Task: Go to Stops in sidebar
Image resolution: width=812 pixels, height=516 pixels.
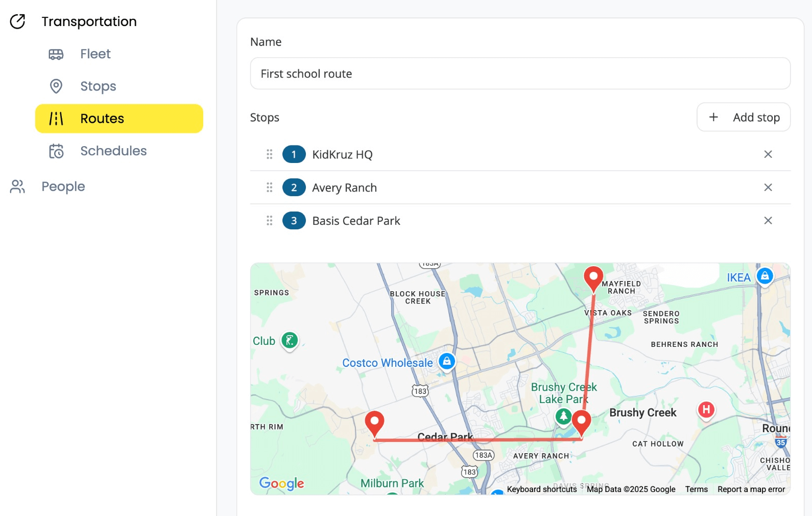Action: click(98, 86)
